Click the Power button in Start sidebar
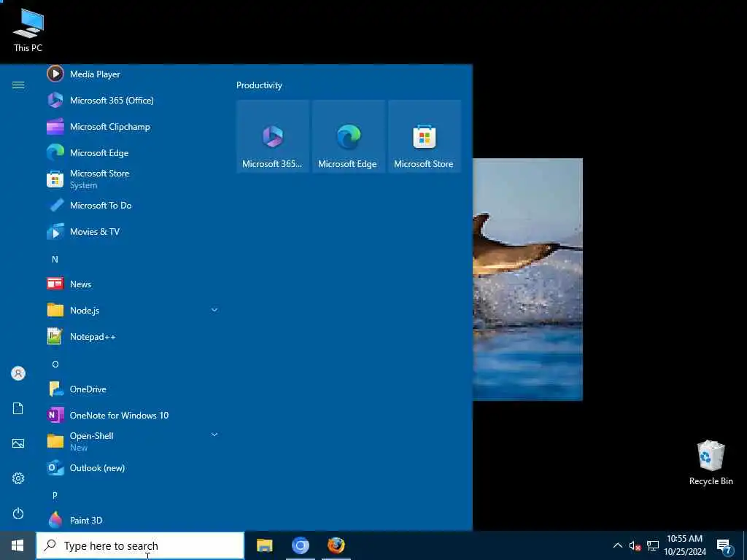The image size is (747, 560). 18,513
